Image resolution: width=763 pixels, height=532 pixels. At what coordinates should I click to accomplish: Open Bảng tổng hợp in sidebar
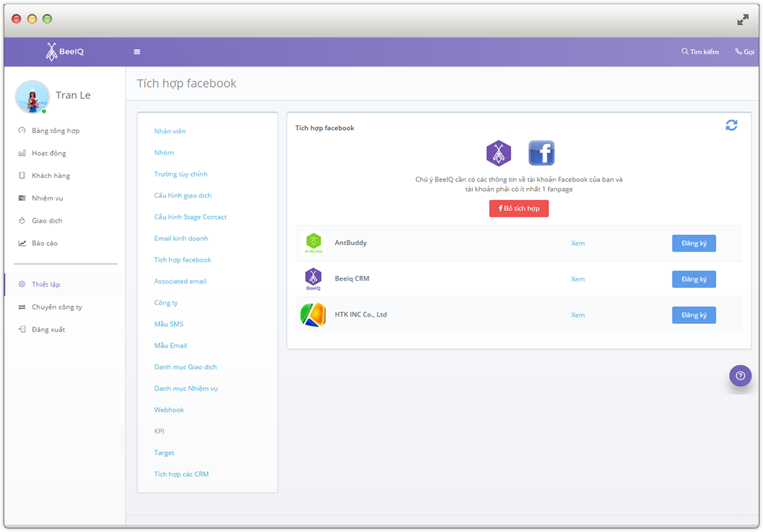tap(55, 131)
